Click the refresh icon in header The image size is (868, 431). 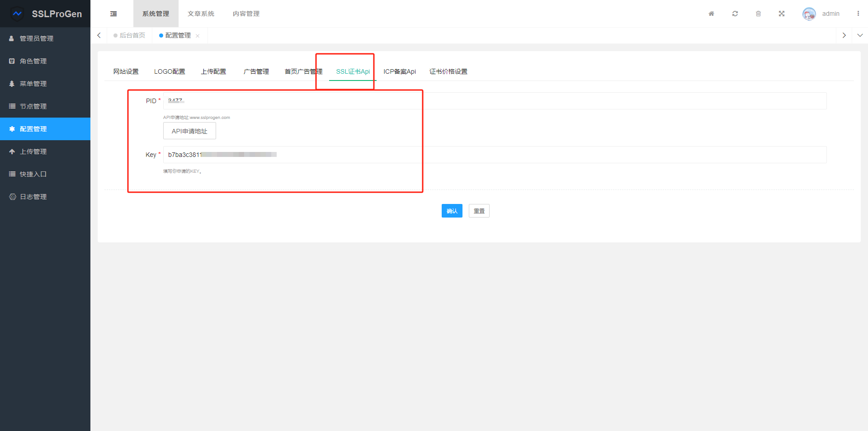click(735, 14)
